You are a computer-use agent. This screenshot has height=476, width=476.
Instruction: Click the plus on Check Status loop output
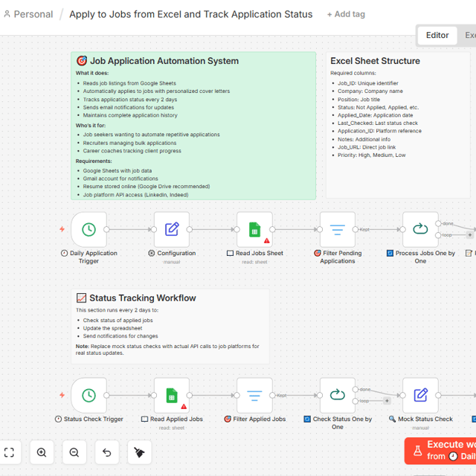(387, 401)
